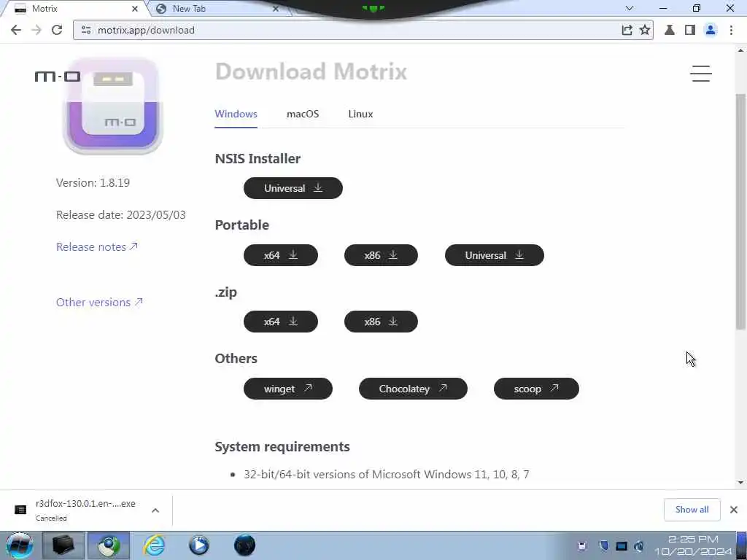Screen dimensions: 747x560
Task: Expand tab search chevron in title bar
Action: click(x=630, y=8)
